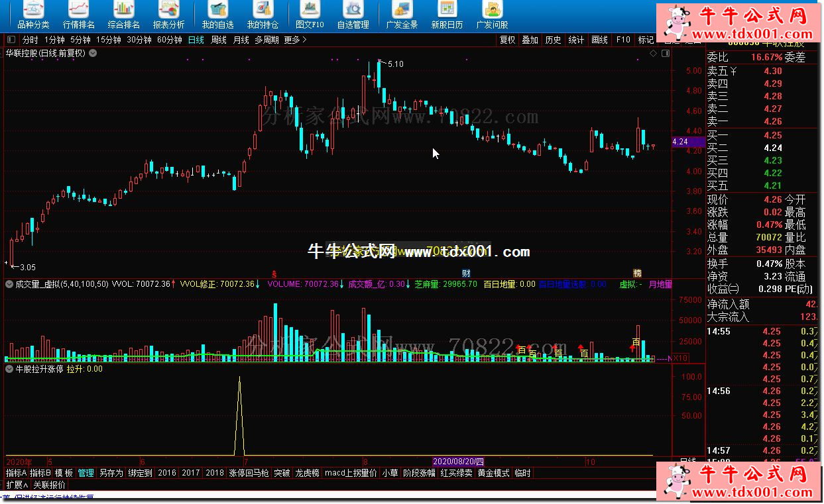Open 广发全景 toolbar icon
824x504 pixels.
point(402,15)
